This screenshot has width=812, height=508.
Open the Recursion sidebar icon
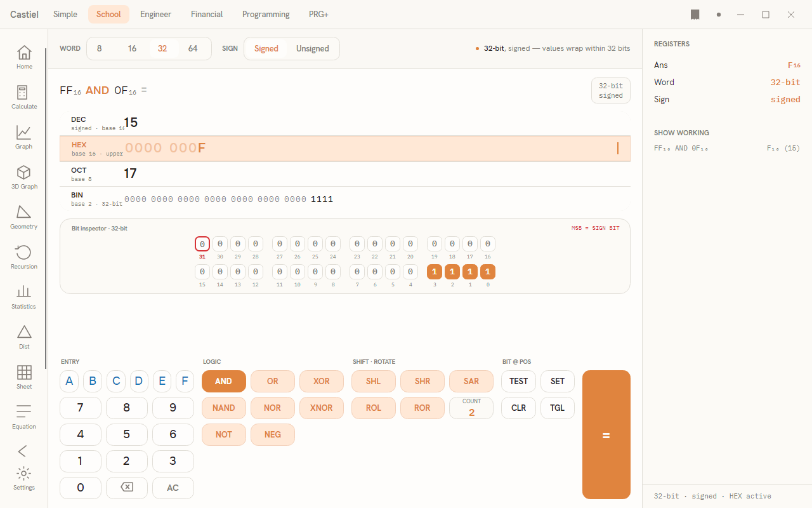(x=24, y=257)
